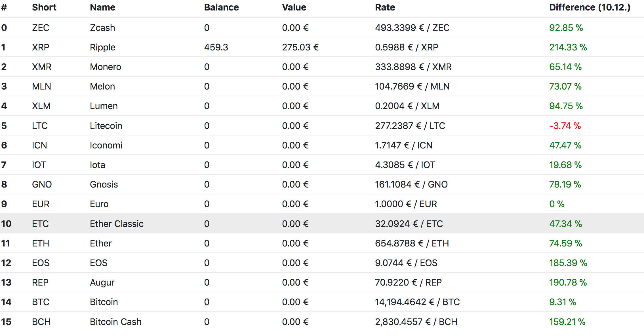Click the 94.75 % difference value
Image resolution: width=644 pixels, height=336 pixels.
pyautogui.click(x=566, y=106)
